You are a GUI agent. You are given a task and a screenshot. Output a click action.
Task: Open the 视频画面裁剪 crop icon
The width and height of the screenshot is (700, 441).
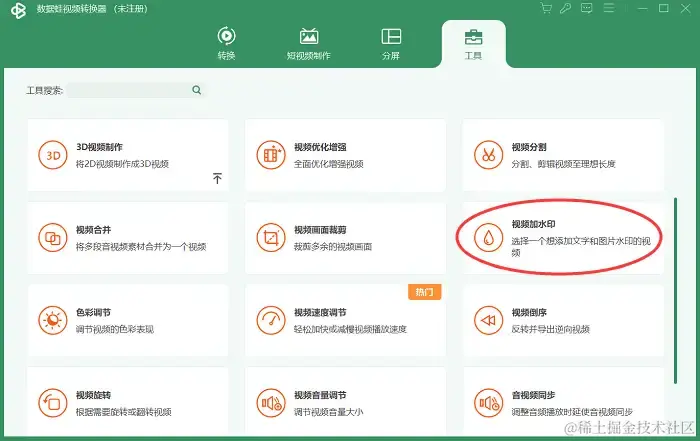pos(271,237)
